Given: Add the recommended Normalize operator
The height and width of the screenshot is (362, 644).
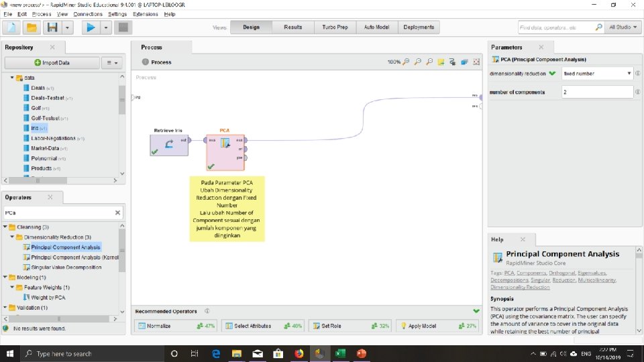Looking at the screenshot, I should [176, 326].
